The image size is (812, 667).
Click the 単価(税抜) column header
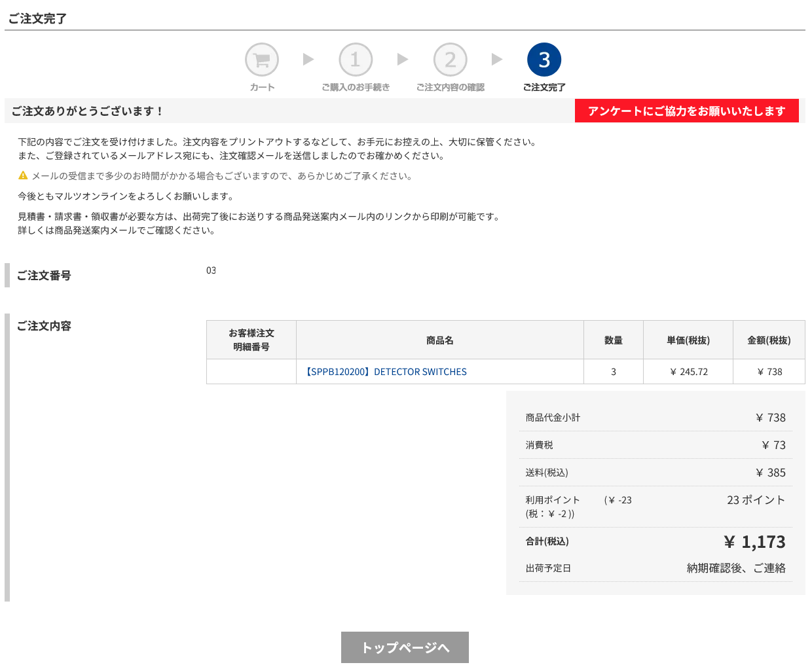point(688,340)
